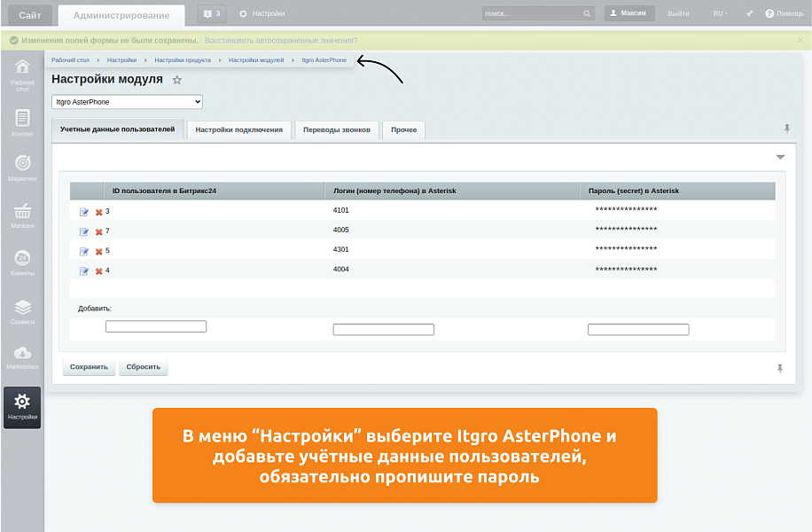Switch to the Настройки подключения tab

point(240,129)
